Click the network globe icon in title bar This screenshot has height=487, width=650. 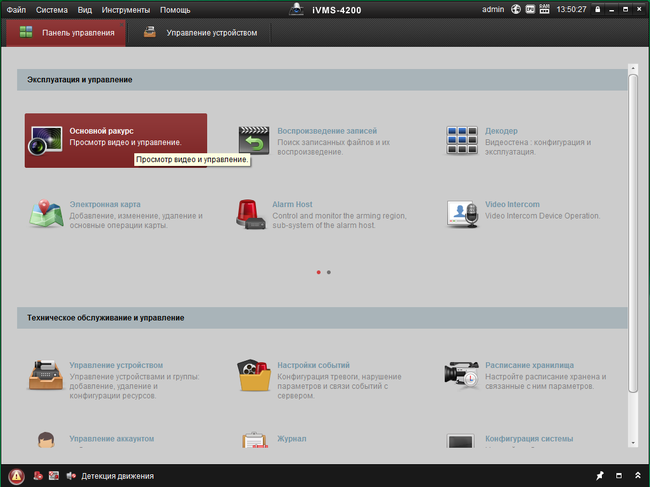tap(516, 9)
